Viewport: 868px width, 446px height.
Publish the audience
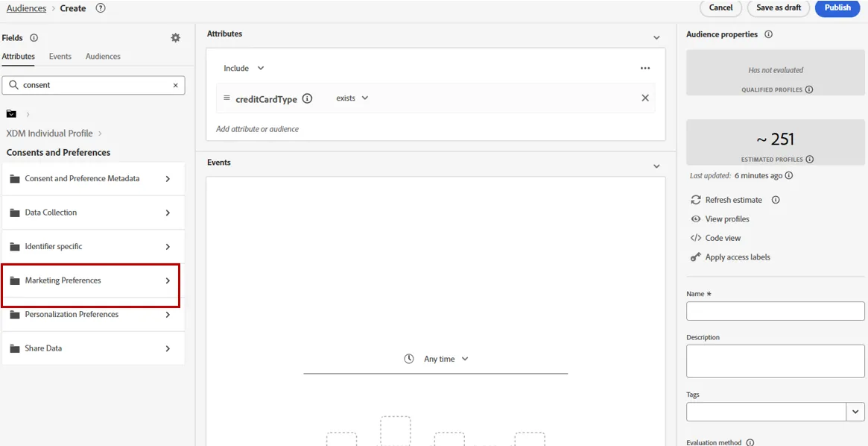coord(837,7)
